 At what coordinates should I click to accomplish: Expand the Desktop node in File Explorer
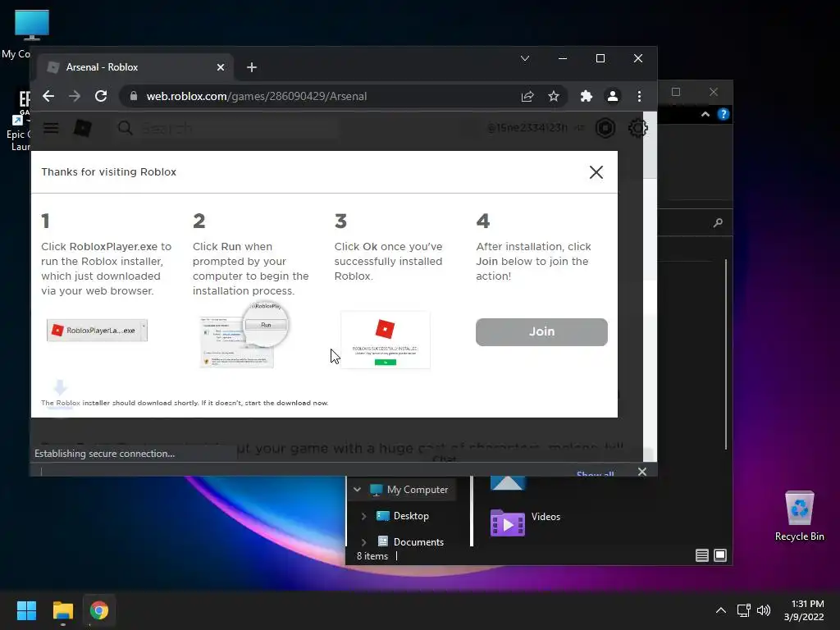coord(363,516)
